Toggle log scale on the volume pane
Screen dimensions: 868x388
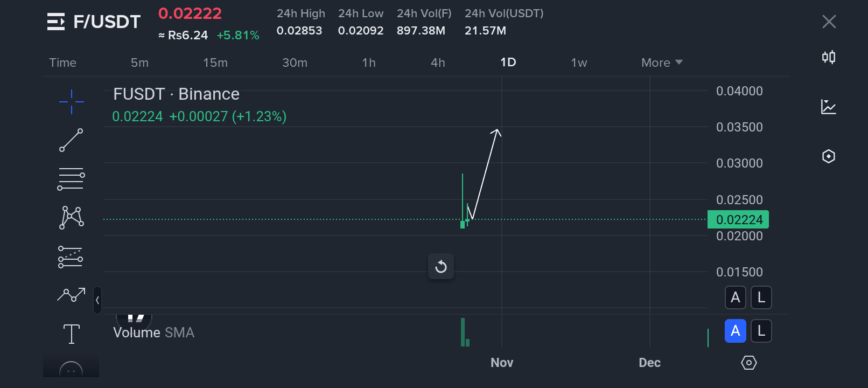pyautogui.click(x=761, y=331)
